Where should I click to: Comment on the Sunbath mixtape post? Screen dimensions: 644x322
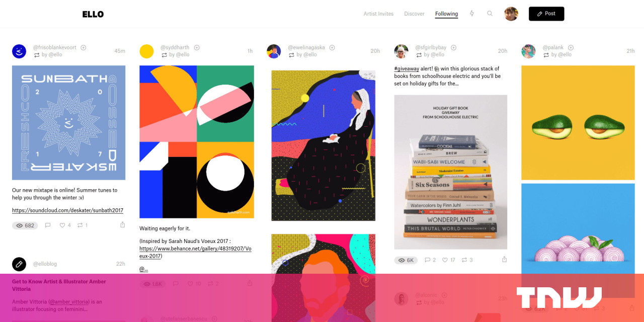tap(48, 225)
